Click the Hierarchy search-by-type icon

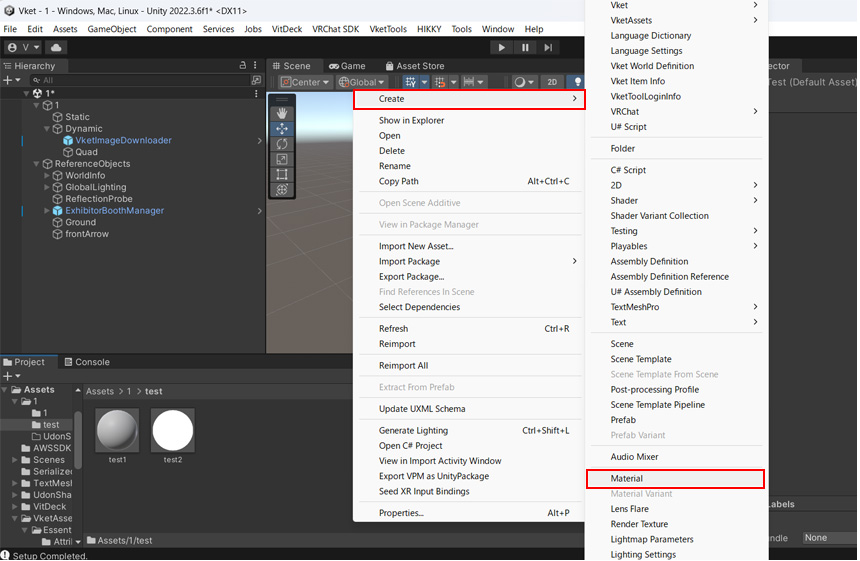(x=256, y=80)
